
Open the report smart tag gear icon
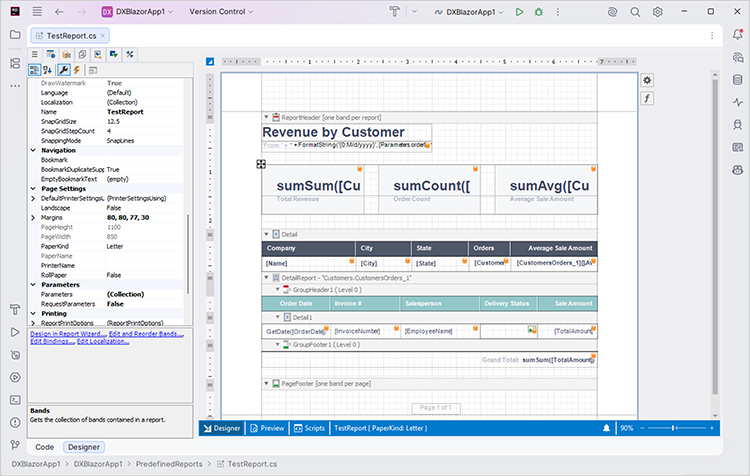[x=647, y=80]
